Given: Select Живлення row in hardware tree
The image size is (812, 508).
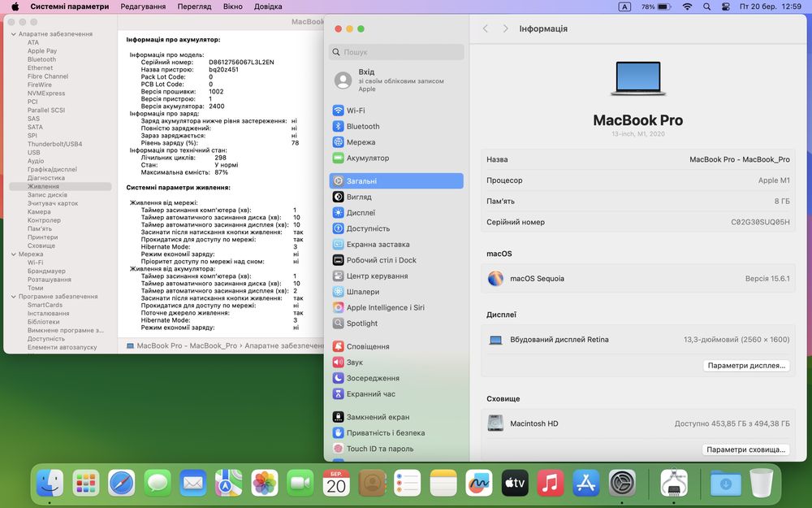Looking at the screenshot, I should click(x=60, y=187).
